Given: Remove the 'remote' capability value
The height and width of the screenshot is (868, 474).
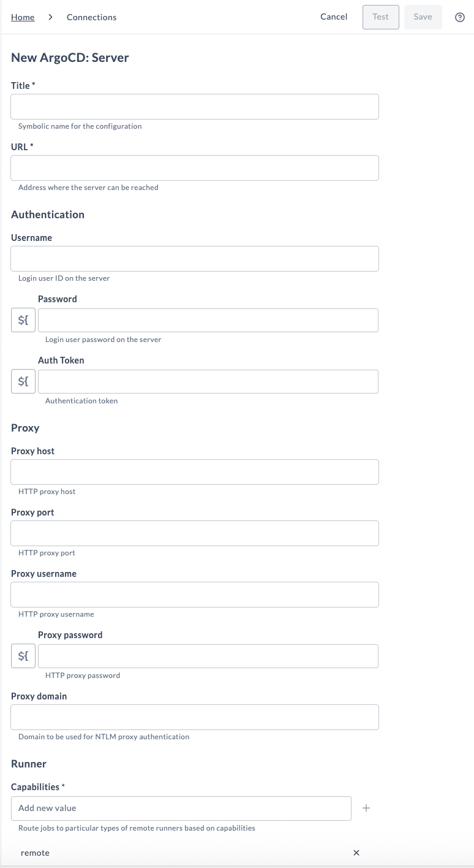Looking at the screenshot, I should 356,853.
